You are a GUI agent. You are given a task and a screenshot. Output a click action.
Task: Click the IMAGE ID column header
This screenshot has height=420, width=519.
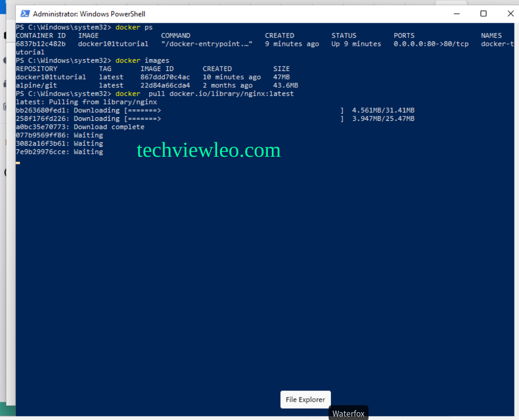click(157, 69)
